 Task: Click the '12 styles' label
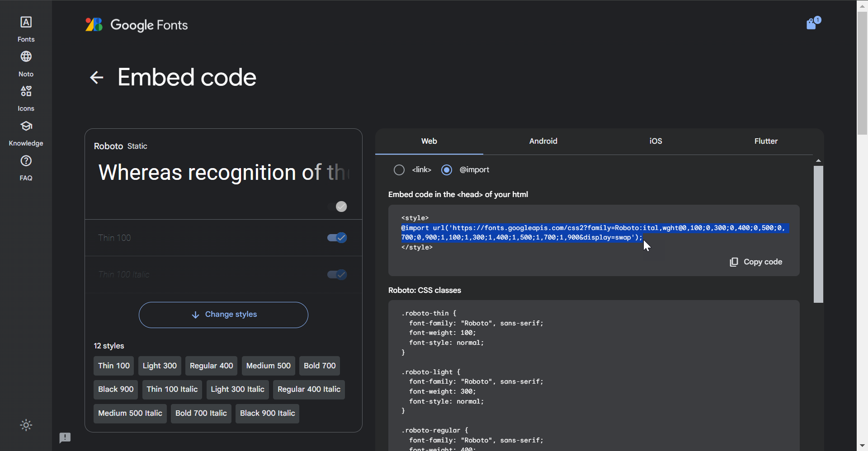109,346
